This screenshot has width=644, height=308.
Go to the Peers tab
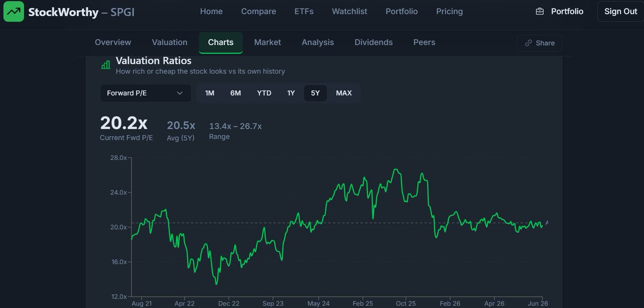(x=424, y=42)
